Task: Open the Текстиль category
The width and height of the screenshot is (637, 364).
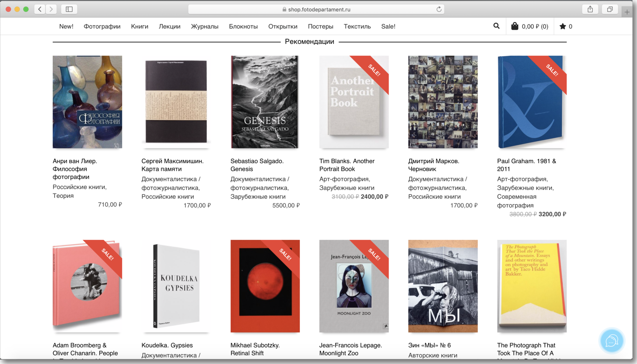Action: (357, 27)
